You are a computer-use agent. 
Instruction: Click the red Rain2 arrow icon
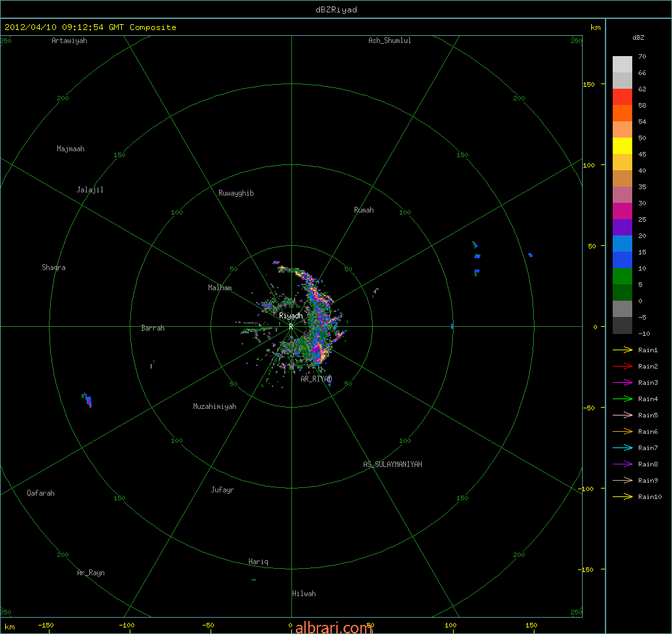point(622,367)
